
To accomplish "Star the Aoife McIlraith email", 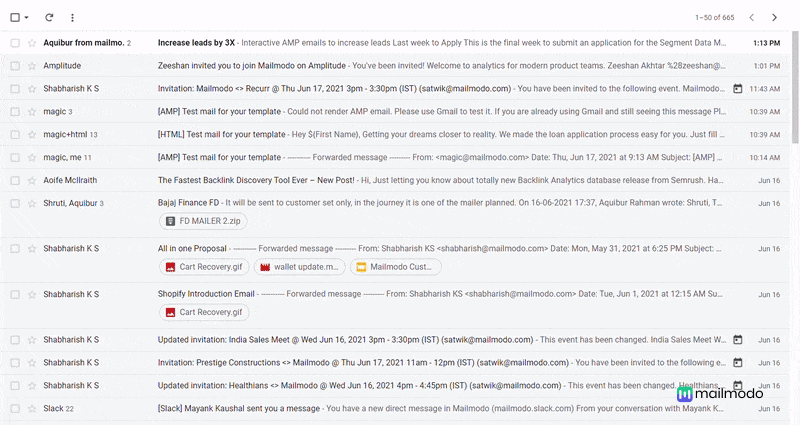I will [x=32, y=181].
